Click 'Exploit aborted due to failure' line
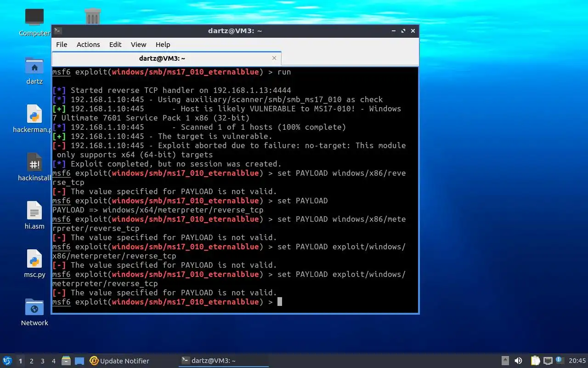588x368 pixels. pos(229,145)
